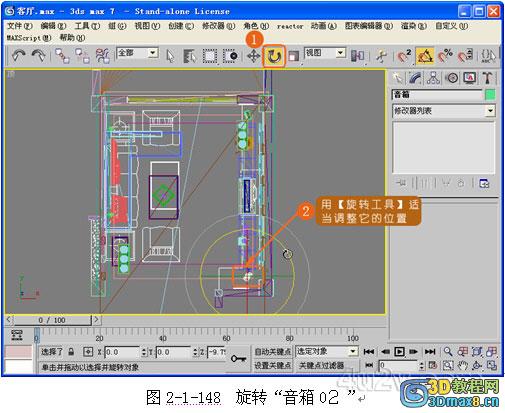Click the Set Keys large key icon

[238, 359]
